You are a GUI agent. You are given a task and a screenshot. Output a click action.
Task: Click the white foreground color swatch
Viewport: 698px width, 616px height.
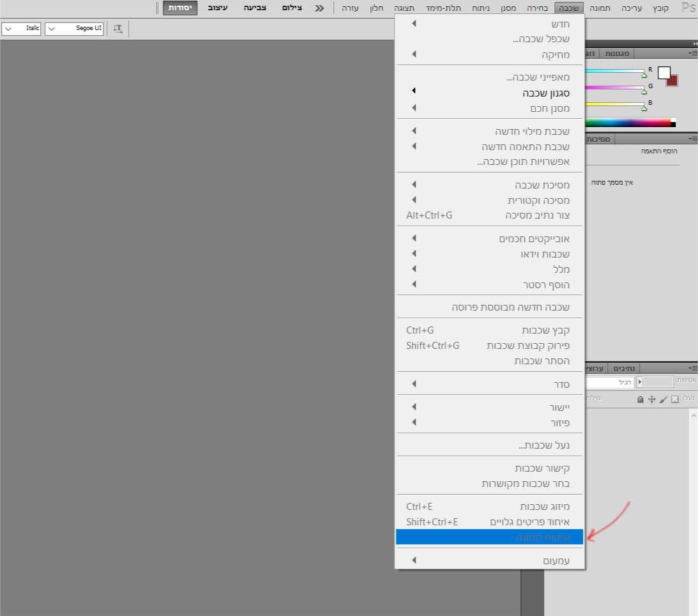(x=664, y=73)
